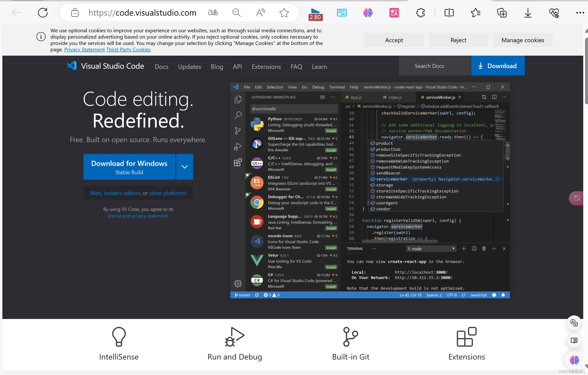Accept the optional cookies
The height and width of the screenshot is (375, 588).
394,40
